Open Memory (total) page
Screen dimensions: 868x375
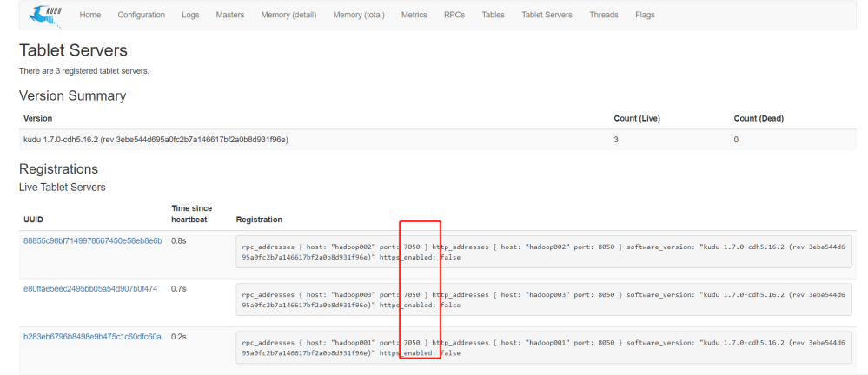(x=359, y=15)
